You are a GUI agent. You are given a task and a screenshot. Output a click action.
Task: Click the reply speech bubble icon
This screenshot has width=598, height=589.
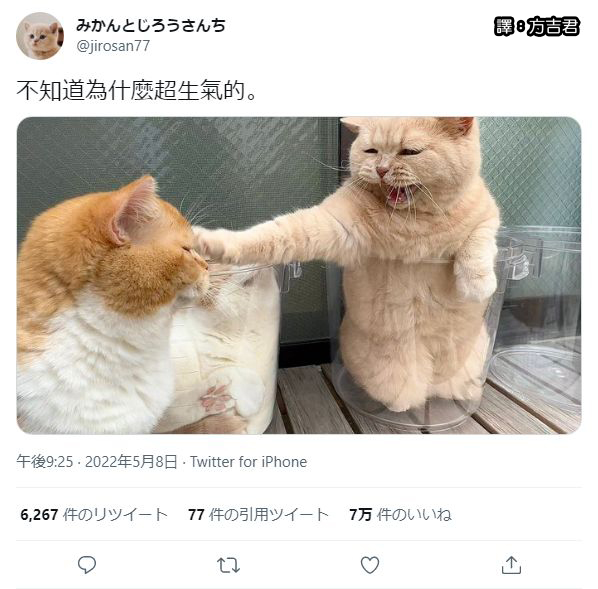[x=87, y=565]
